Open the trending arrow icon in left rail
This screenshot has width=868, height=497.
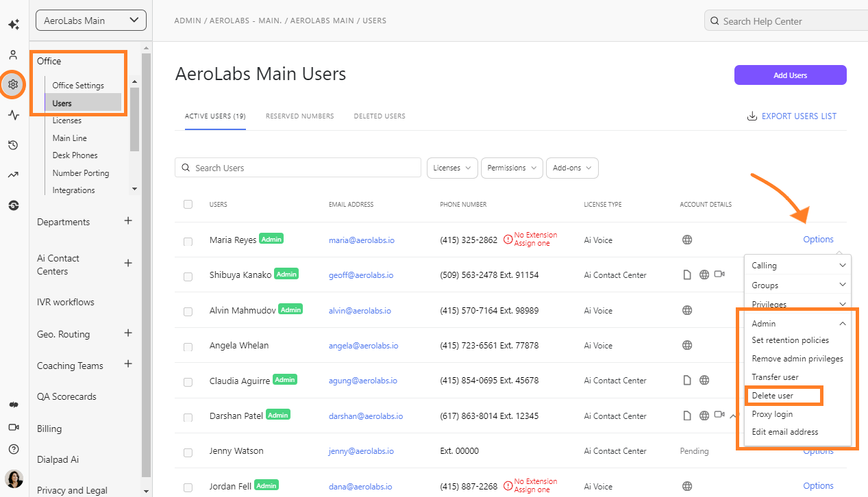(x=13, y=175)
